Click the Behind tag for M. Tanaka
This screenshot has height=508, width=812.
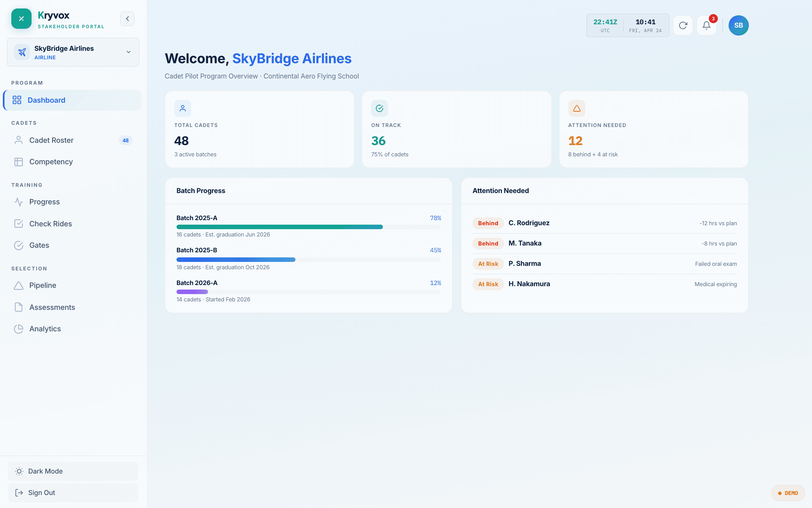[x=488, y=244]
